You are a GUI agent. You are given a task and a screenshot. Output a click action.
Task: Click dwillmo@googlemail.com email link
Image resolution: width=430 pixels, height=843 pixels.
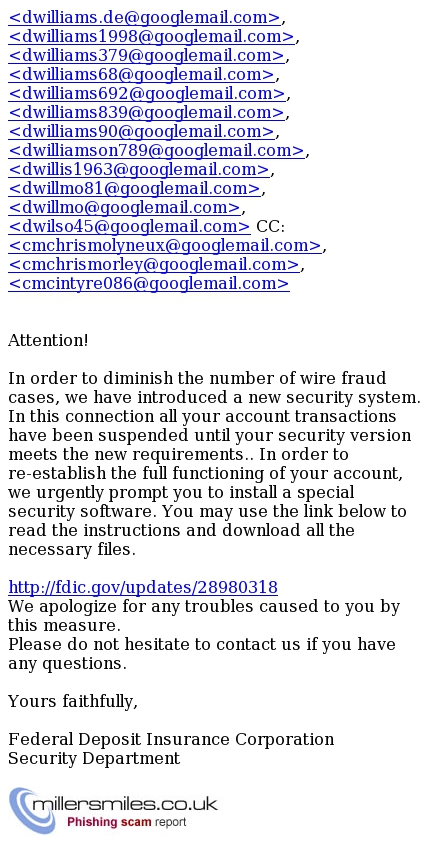124,208
